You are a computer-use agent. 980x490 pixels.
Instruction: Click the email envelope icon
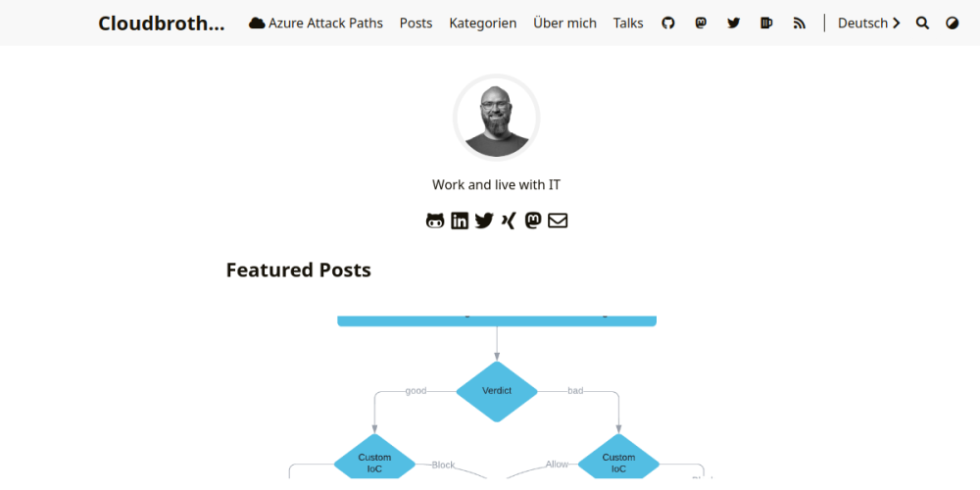tap(558, 220)
